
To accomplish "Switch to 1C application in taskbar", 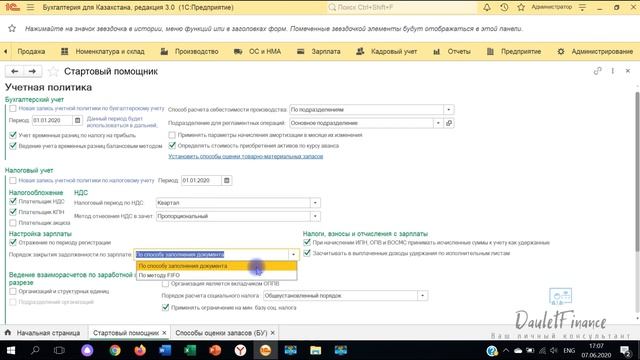I will [265, 350].
